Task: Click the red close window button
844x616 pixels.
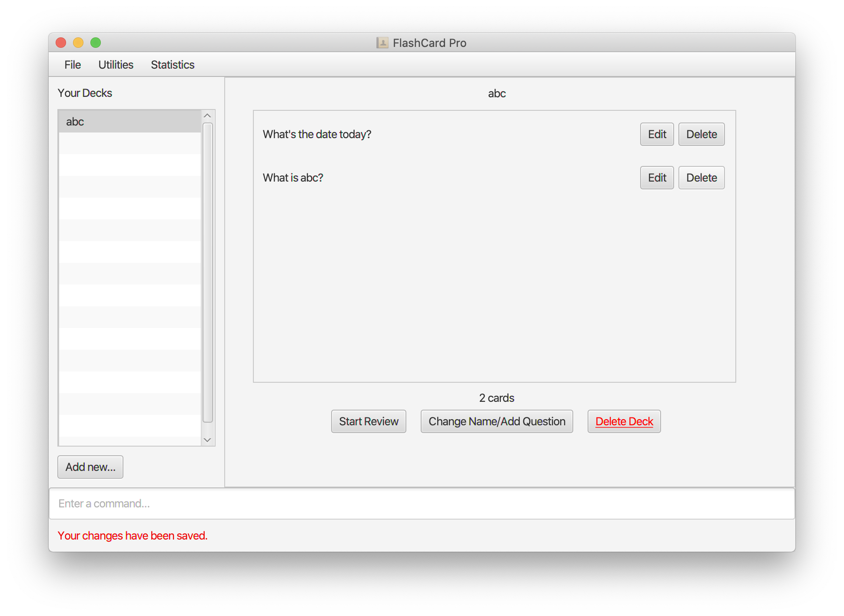Action: [61, 43]
